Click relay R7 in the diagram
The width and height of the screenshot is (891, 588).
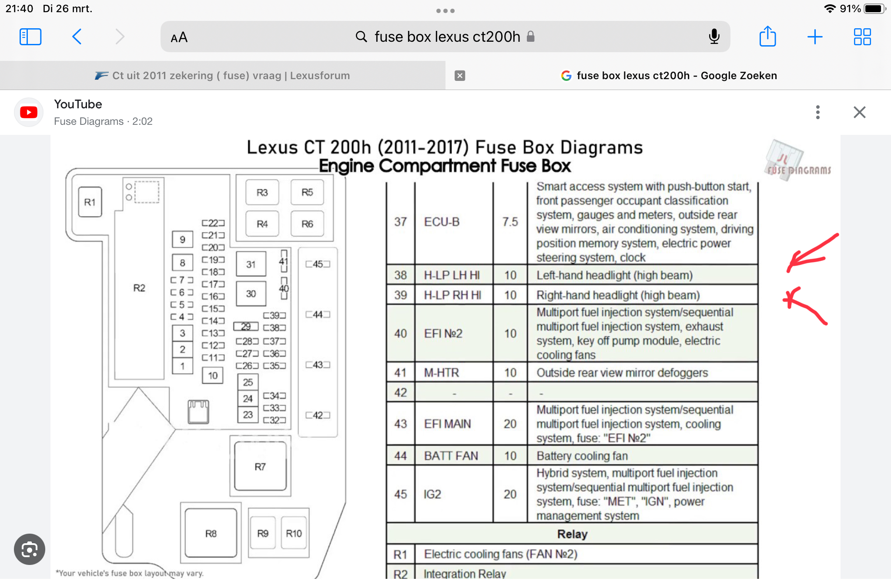[260, 466]
